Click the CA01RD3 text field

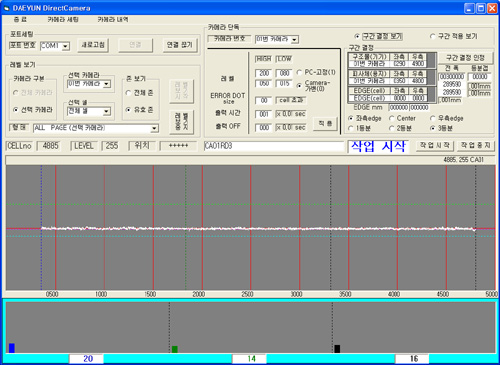[x=274, y=146]
